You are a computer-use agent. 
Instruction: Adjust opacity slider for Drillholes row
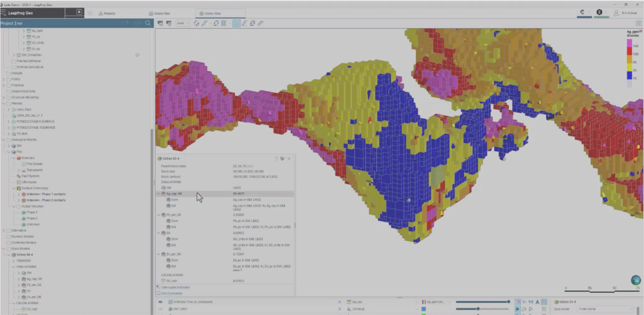(x=483, y=302)
